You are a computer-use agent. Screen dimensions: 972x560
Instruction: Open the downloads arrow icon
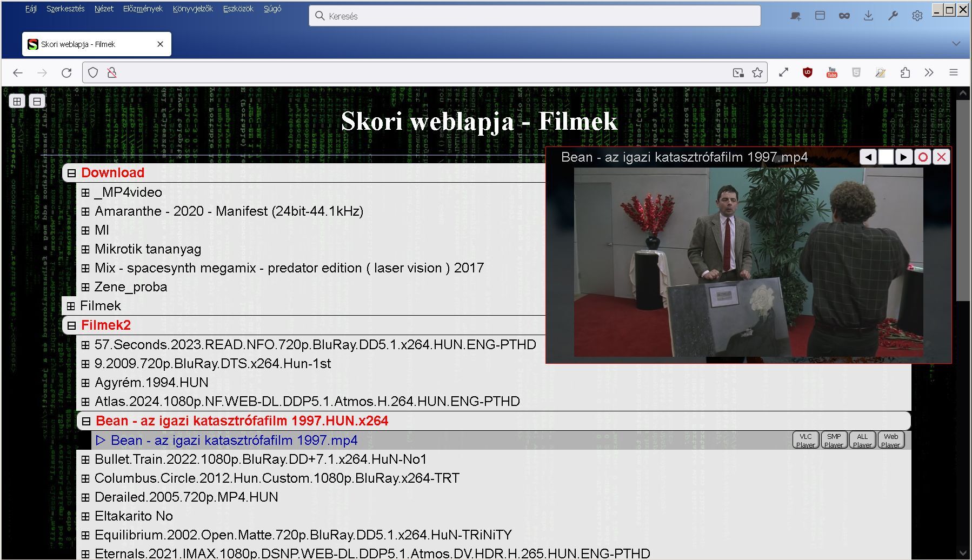[x=868, y=16]
